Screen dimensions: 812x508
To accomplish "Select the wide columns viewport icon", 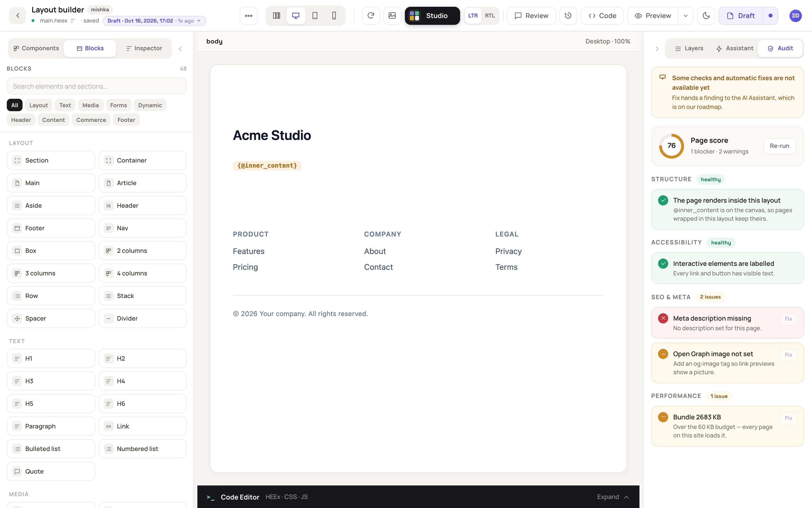I will point(277,16).
